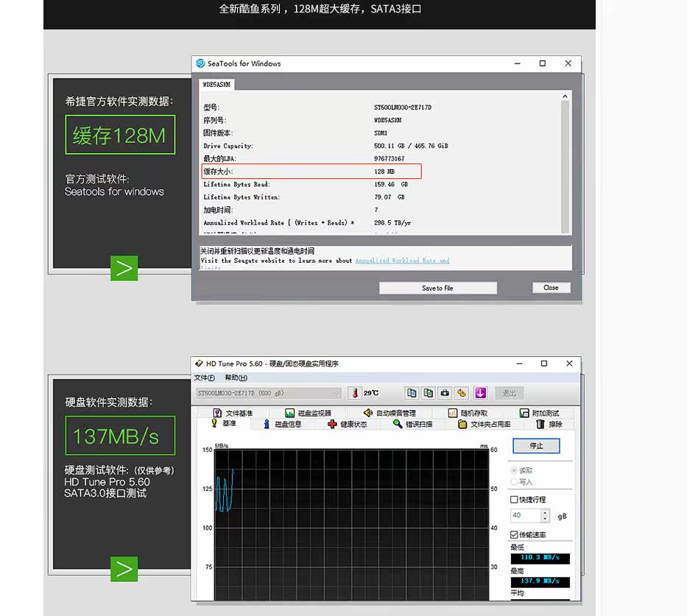Click the 缓存128M green box
The width and height of the screenshot is (687, 616).
120,135
